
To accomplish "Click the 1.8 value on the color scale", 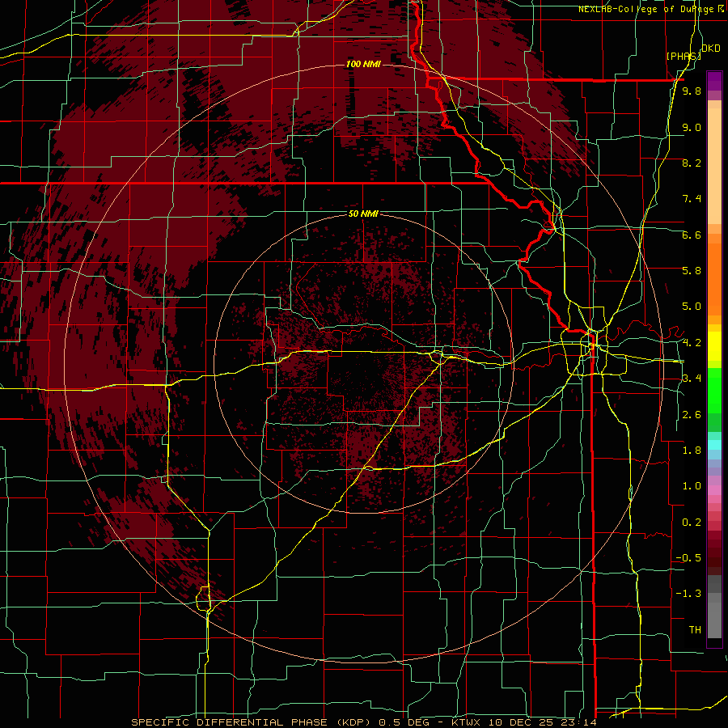I will coord(692,451).
